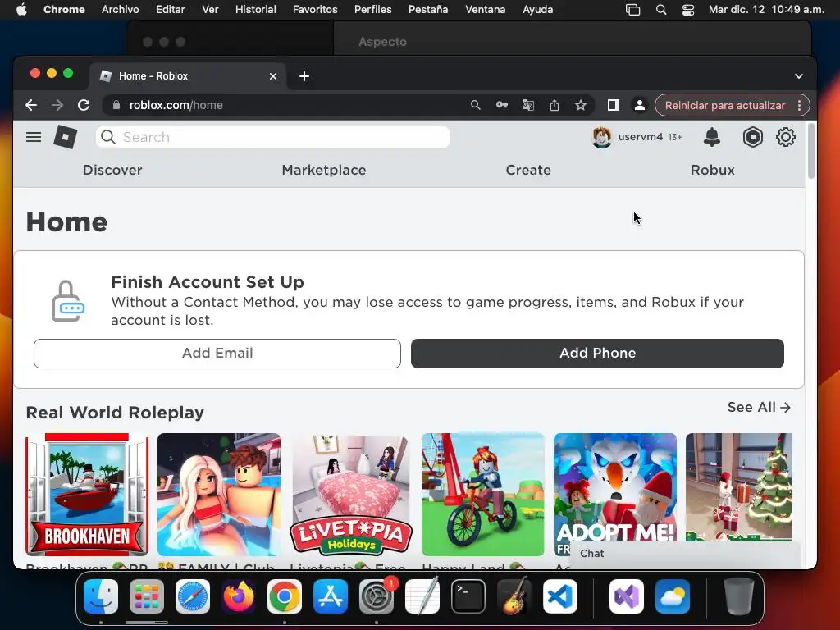The image size is (840, 630).
Task: Reload the Roblox page
Action: 84,105
